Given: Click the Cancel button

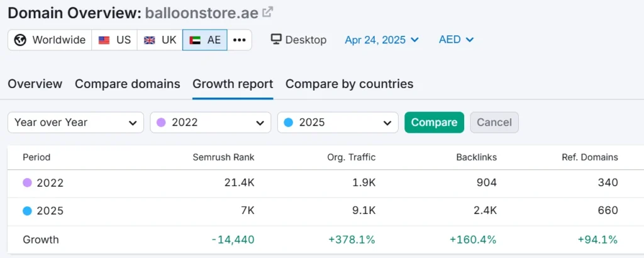Looking at the screenshot, I should click(x=494, y=123).
